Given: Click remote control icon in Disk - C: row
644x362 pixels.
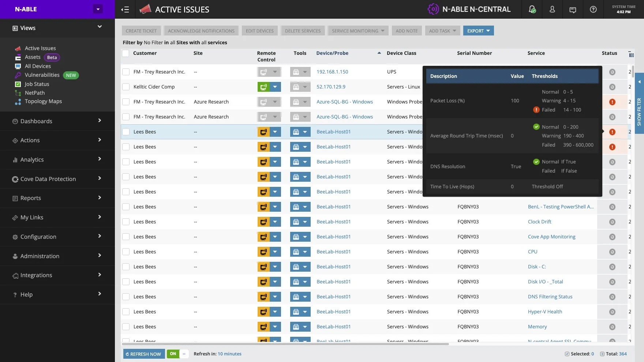Looking at the screenshot, I should click(263, 267).
